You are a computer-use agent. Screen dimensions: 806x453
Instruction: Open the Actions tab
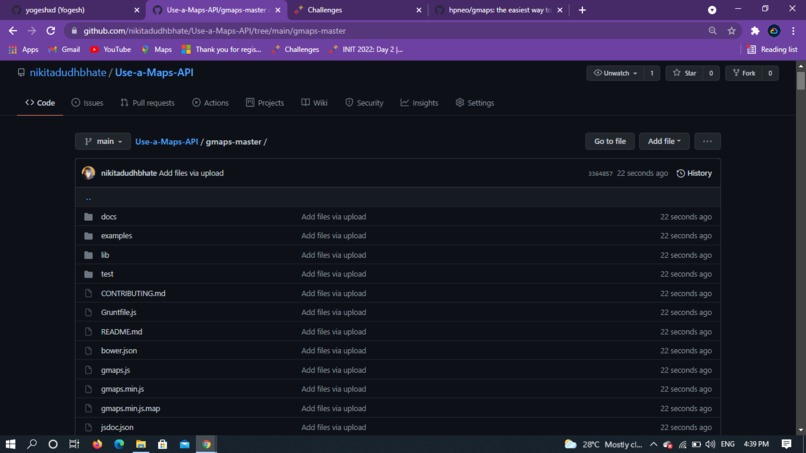coord(210,103)
